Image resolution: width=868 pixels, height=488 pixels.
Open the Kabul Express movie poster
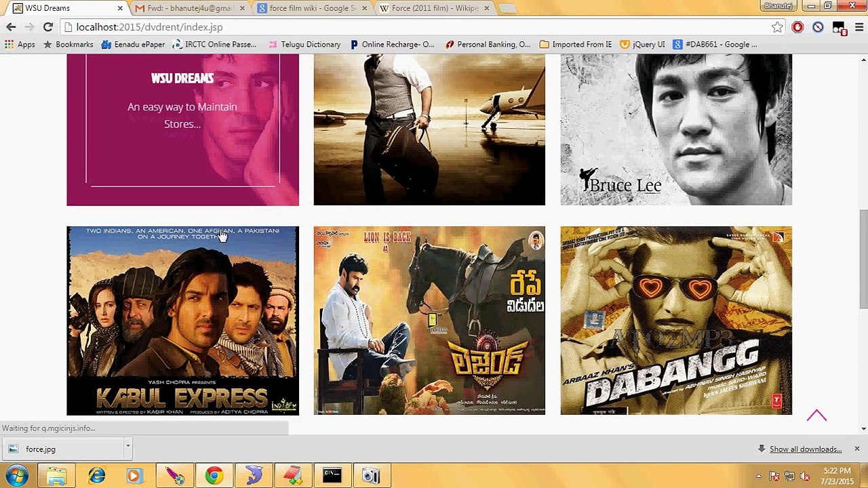tap(182, 321)
